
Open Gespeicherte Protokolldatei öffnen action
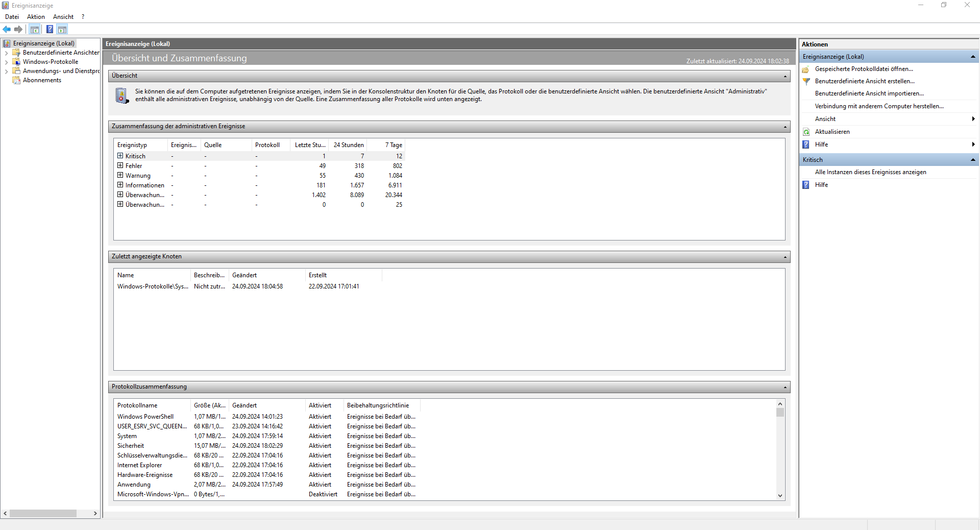click(x=864, y=69)
